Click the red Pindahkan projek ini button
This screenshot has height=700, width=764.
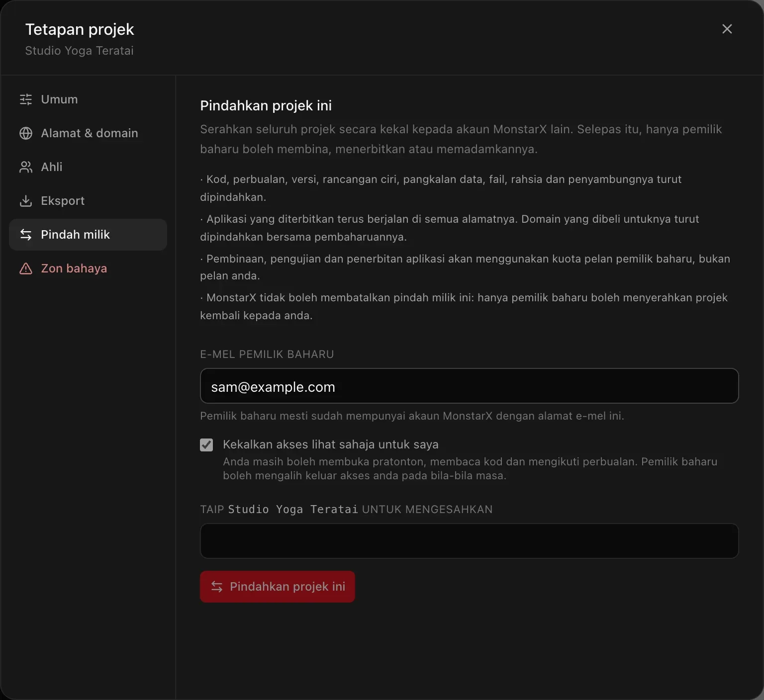pyautogui.click(x=278, y=587)
